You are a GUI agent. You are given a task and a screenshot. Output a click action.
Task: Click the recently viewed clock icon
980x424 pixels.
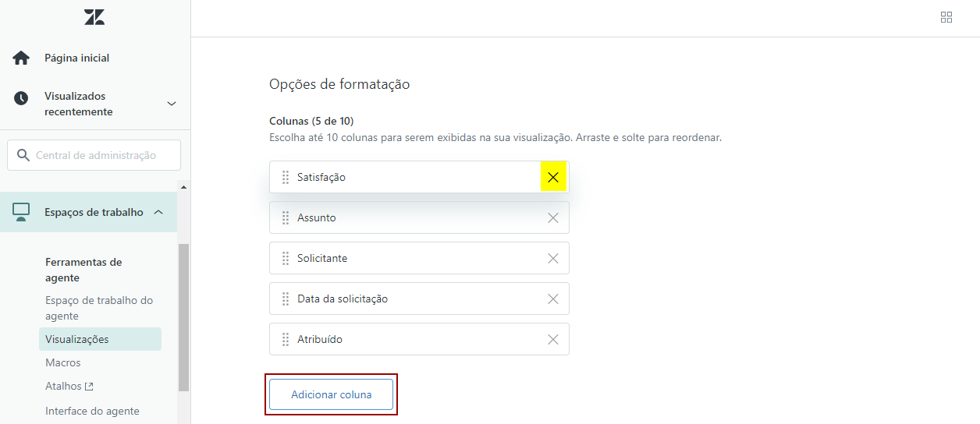(21, 98)
